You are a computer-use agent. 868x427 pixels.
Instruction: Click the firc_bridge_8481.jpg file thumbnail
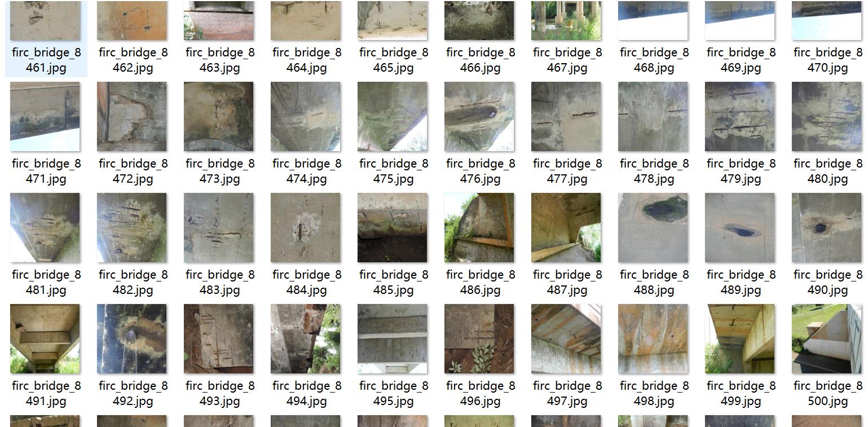pos(45,228)
